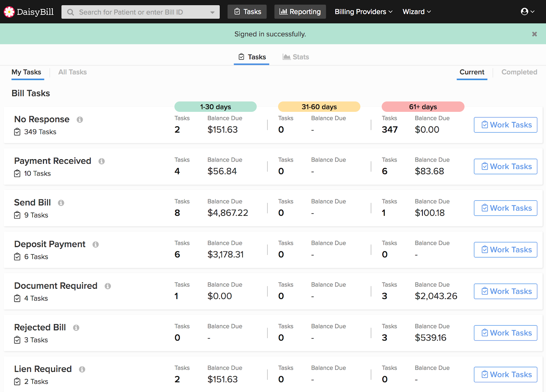Switch to the Stats tab
This screenshot has width=546, height=392.
pos(296,57)
